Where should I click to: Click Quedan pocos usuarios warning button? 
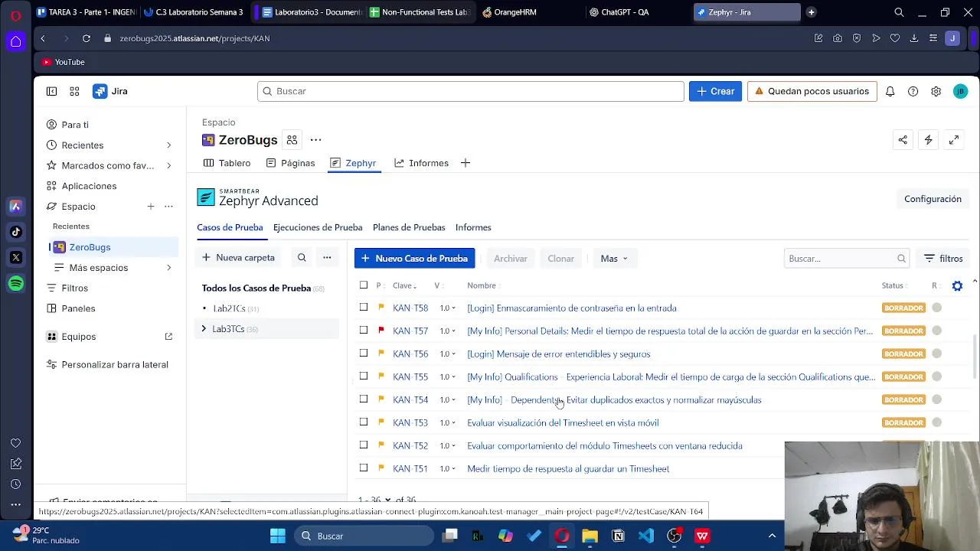812,91
